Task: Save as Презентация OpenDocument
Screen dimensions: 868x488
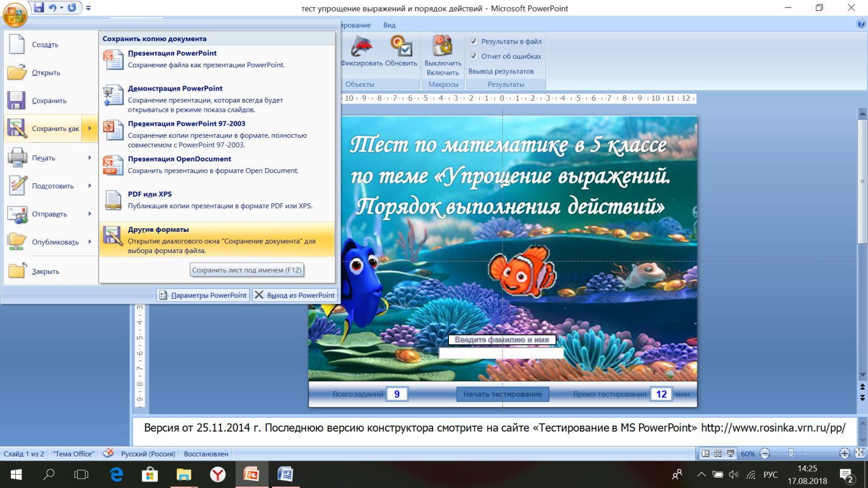Action: (x=217, y=164)
